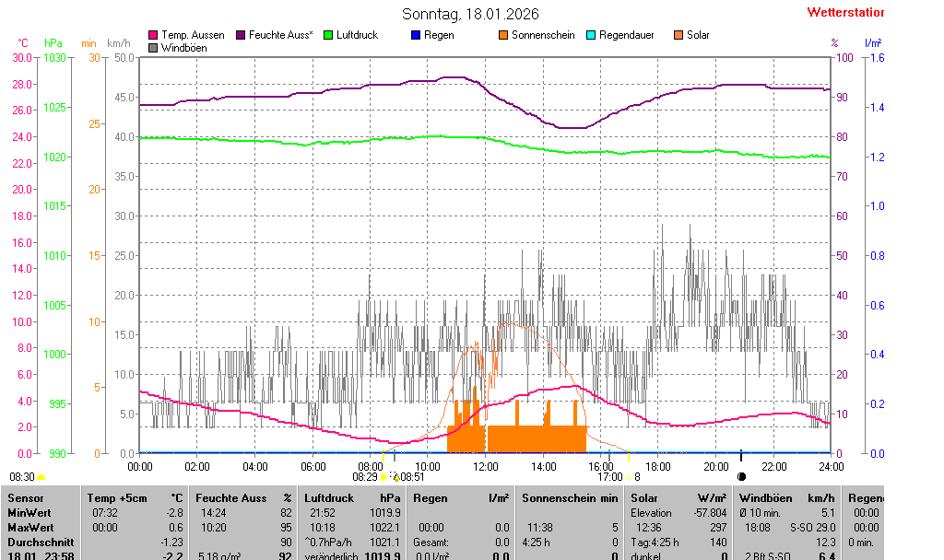Click the black new moon icon
Screen dimensions: 944x560
tap(741, 477)
